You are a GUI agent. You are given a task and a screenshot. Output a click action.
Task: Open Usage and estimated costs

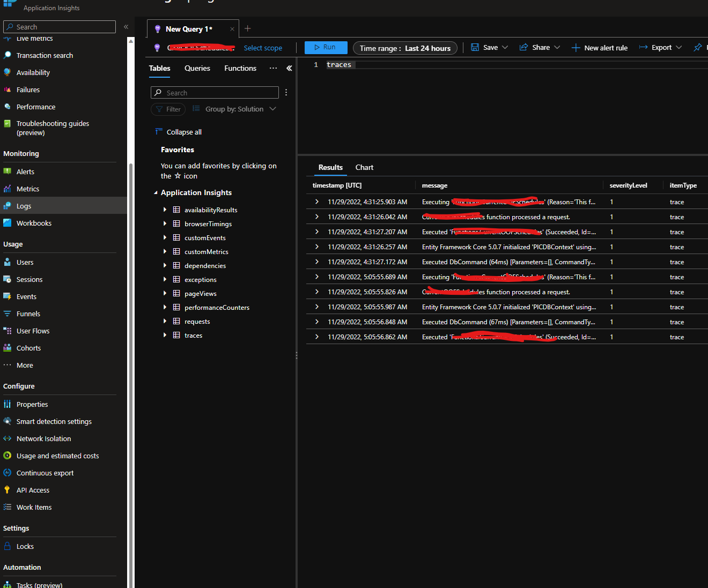click(57, 456)
